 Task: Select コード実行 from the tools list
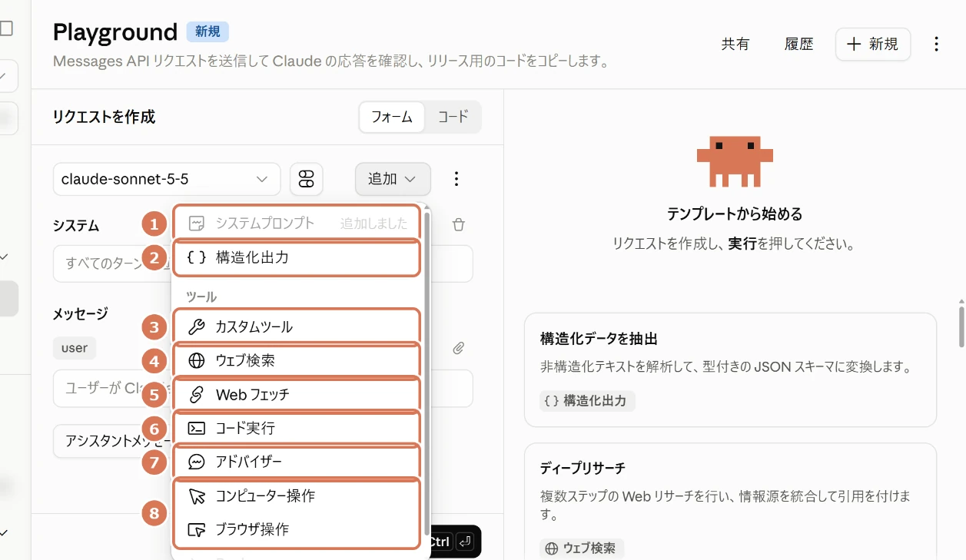[x=297, y=428]
